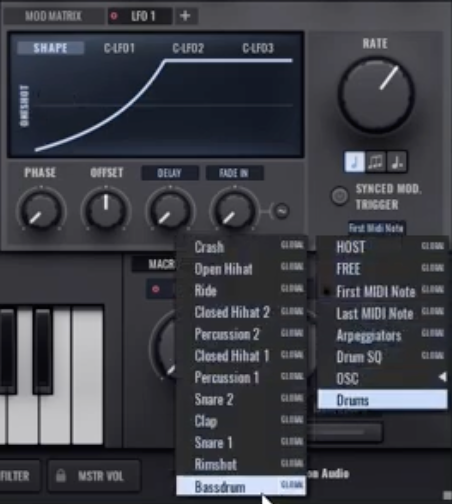Click the sine wave icon beside Fade In knob
Image resolution: width=452 pixels, height=504 pixels.
(x=282, y=211)
